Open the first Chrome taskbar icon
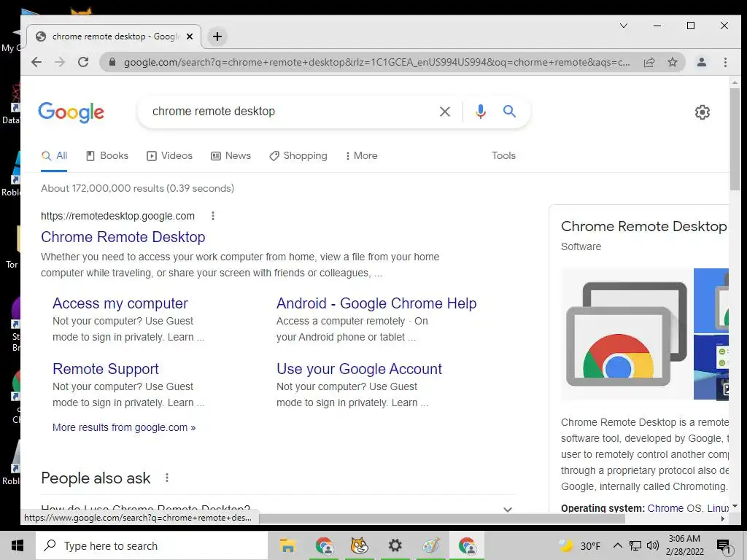Screen dimensions: 747x560 point(324,545)
